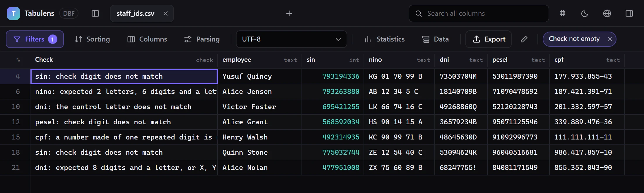Expand the UTF-8 encoding dropdown
The height and width of the screenshot is (193, 644).
point(292,39)
